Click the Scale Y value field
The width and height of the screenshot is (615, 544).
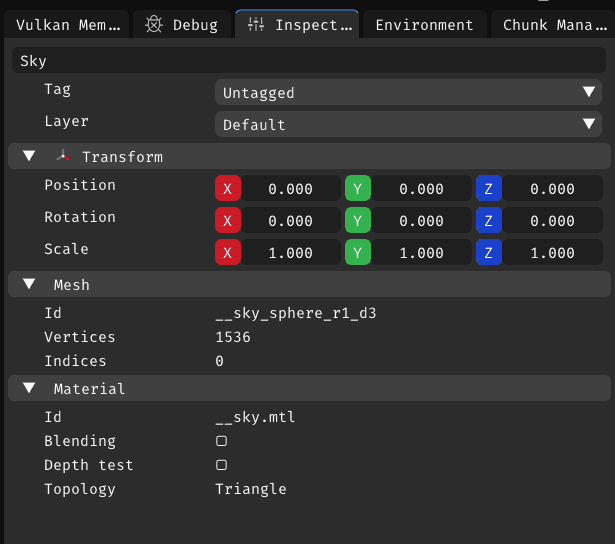(x=422, y=252)
